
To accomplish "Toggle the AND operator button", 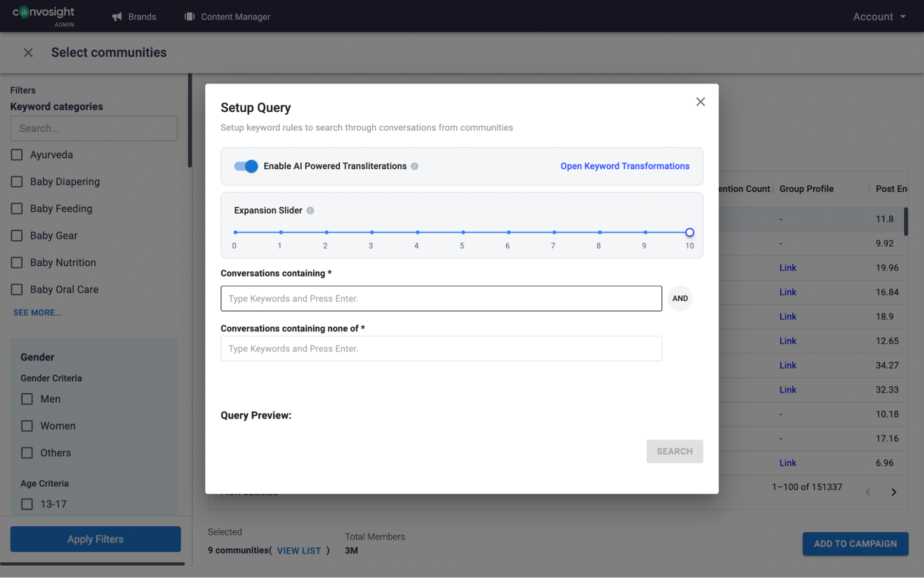I will coord(679,299).
